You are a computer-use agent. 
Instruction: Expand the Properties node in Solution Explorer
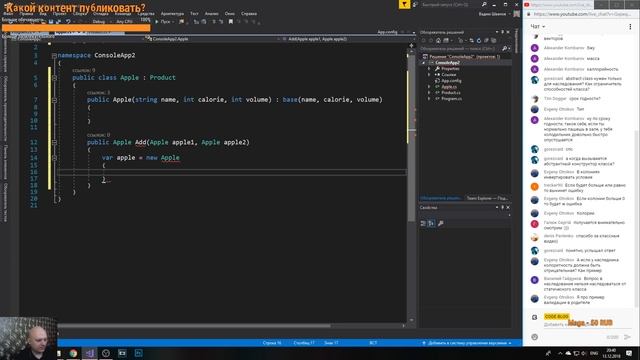pos(429,69)
